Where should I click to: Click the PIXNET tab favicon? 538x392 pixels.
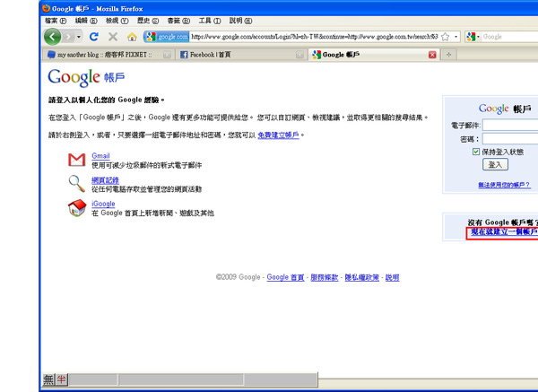[51, 55]
